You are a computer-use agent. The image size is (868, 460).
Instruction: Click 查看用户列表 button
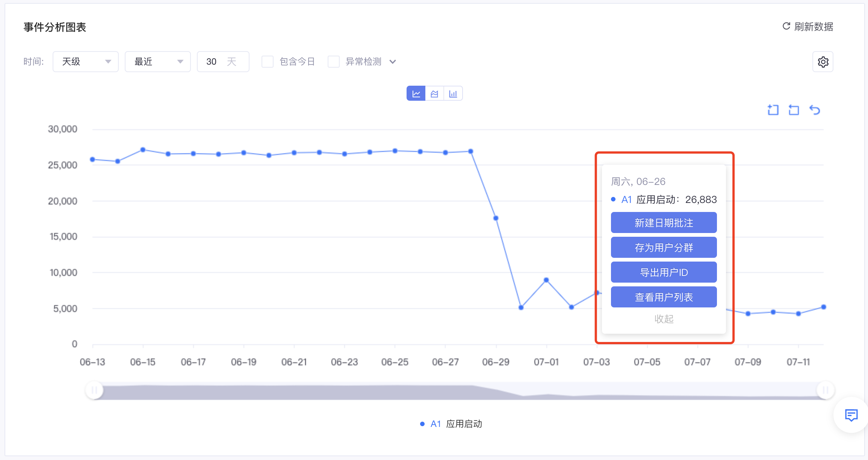pyautogui.click(x=664, y=297)
